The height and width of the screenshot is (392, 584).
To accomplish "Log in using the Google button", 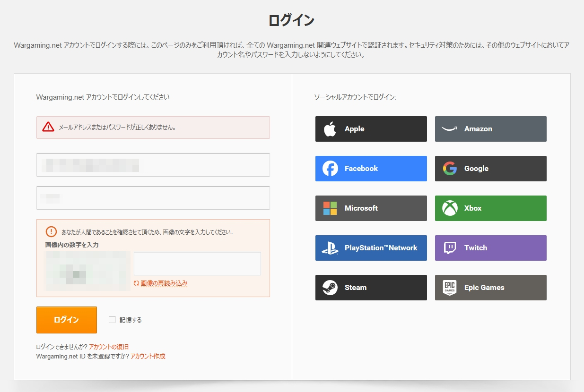I will [x=491, y=169].
